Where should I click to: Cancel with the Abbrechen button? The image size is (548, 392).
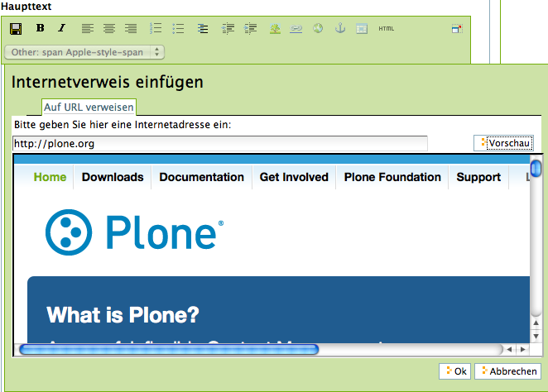[507, 371]
